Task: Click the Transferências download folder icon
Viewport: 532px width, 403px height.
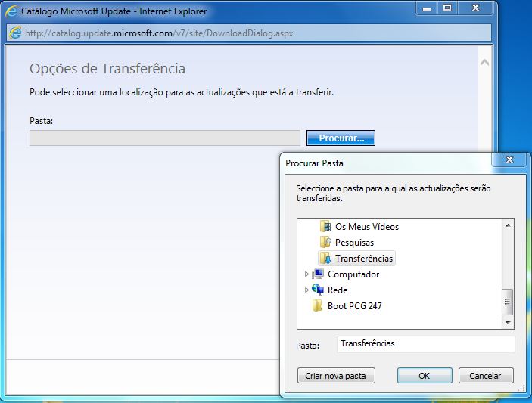Action: tap(325, 259)
